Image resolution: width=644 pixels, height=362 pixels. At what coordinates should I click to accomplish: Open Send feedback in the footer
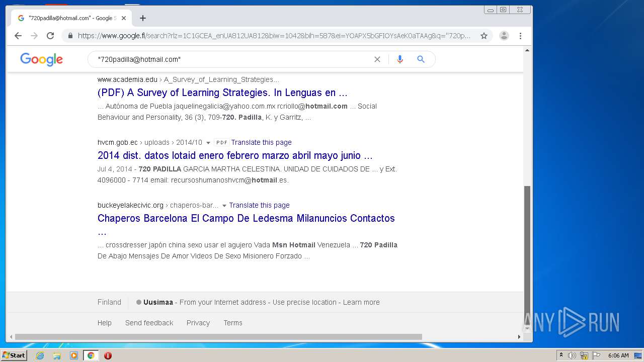point(149,323)
